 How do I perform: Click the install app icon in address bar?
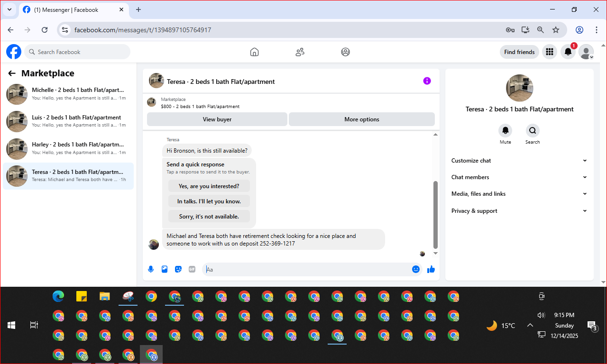(x=525, y=30)
